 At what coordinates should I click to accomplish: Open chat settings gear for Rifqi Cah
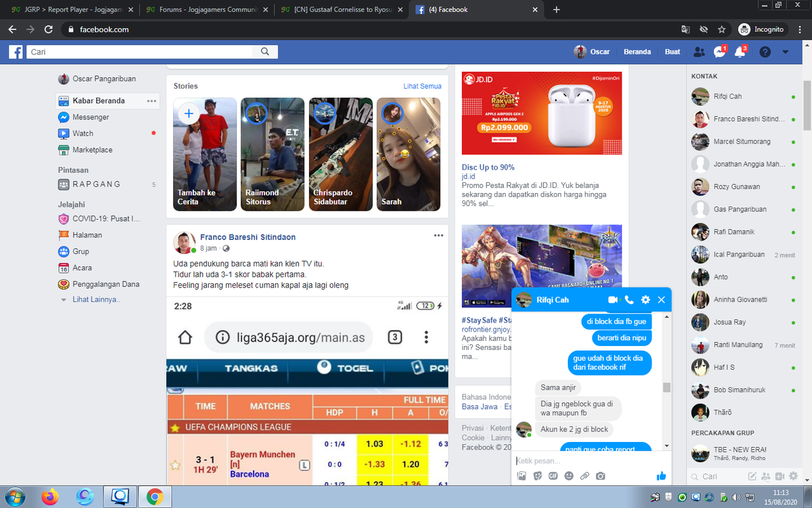tap(645, 300)
